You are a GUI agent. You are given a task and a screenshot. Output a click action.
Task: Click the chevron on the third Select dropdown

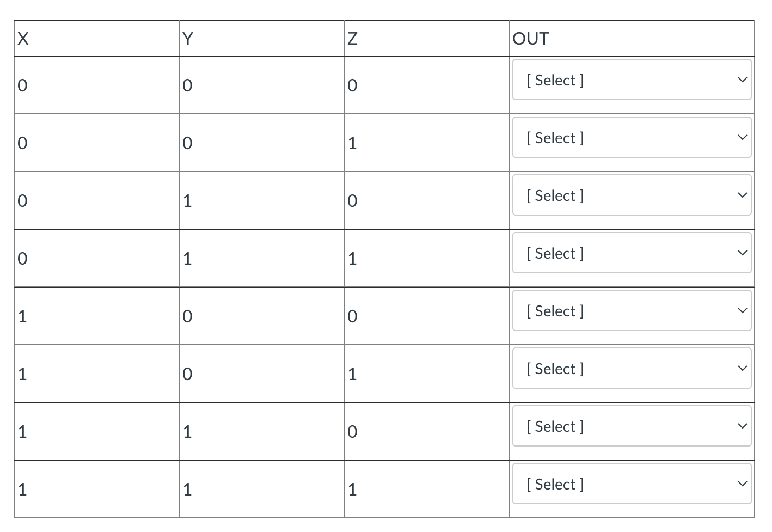coord(743,195)
